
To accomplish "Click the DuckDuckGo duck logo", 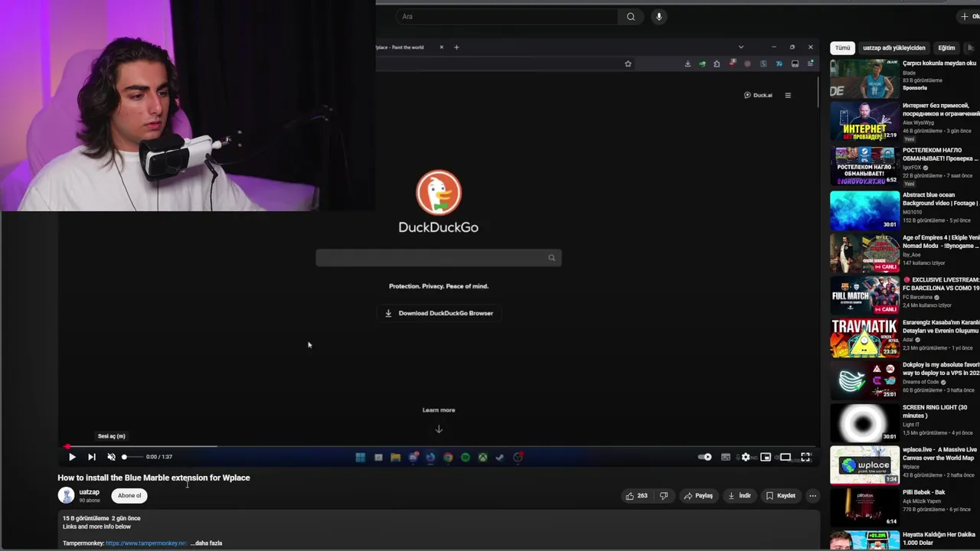I will tap(439, 192).
